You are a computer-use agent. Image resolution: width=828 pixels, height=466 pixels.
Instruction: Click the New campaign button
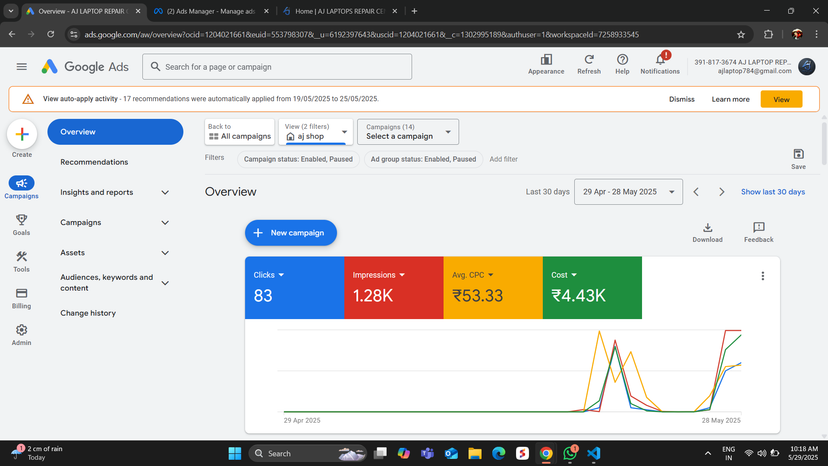coord(290,233)
